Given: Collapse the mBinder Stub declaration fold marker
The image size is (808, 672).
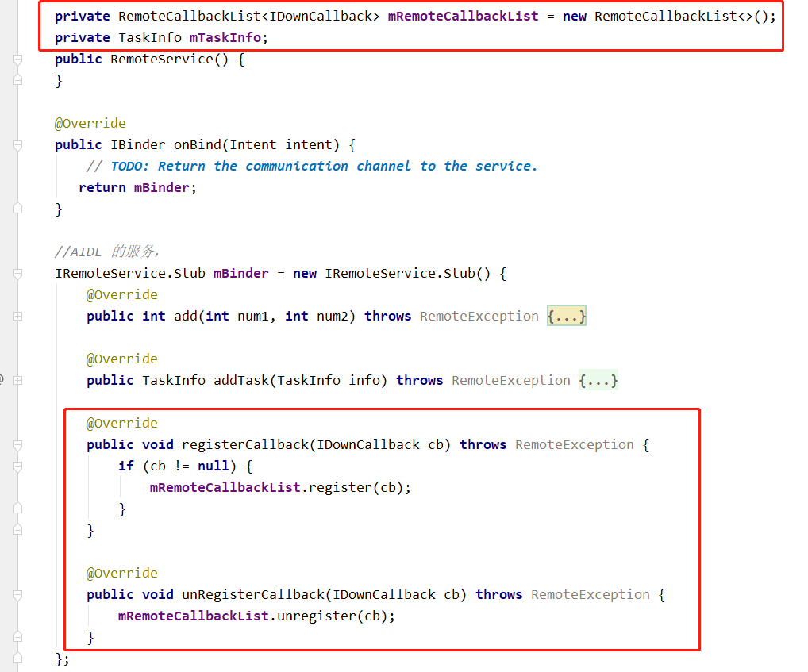Looking at the screenshot, I should coord(18,274).
